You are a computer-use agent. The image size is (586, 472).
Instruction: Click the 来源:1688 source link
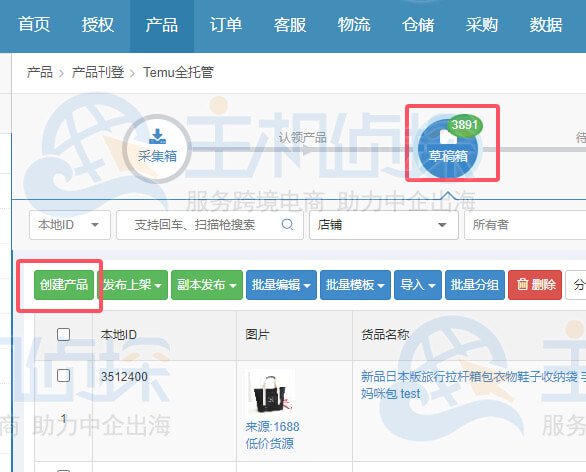click(x=272, y=427)
